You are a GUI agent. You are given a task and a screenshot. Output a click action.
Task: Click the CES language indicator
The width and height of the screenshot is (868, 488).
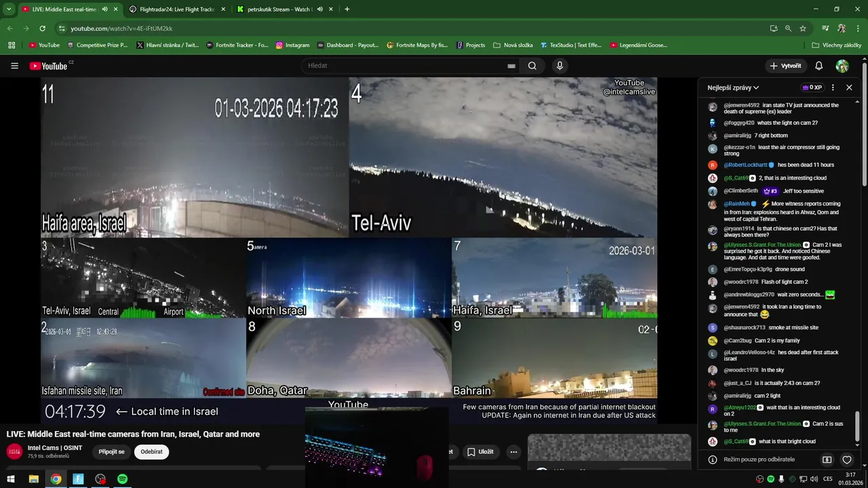[827, 479]
